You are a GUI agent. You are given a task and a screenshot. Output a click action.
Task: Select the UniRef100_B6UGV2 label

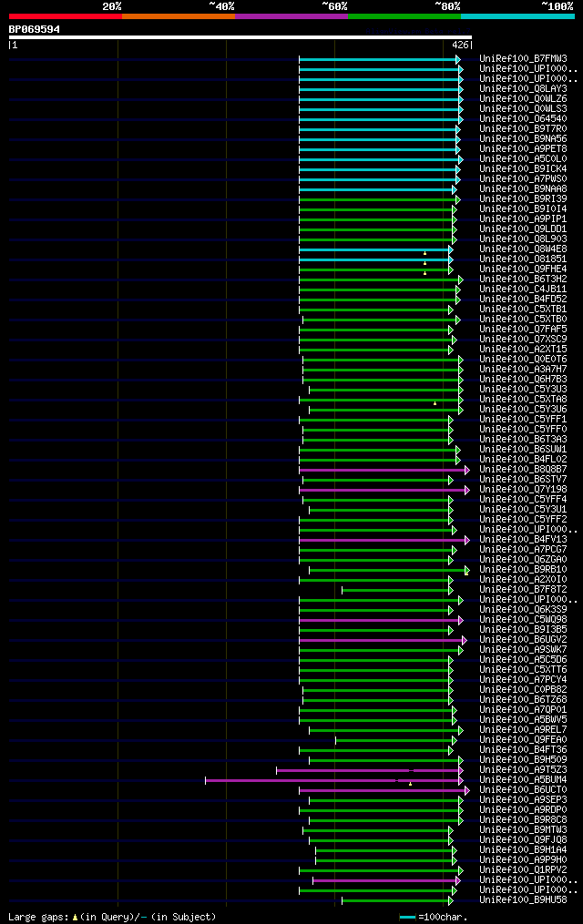(x=523, y=640)
